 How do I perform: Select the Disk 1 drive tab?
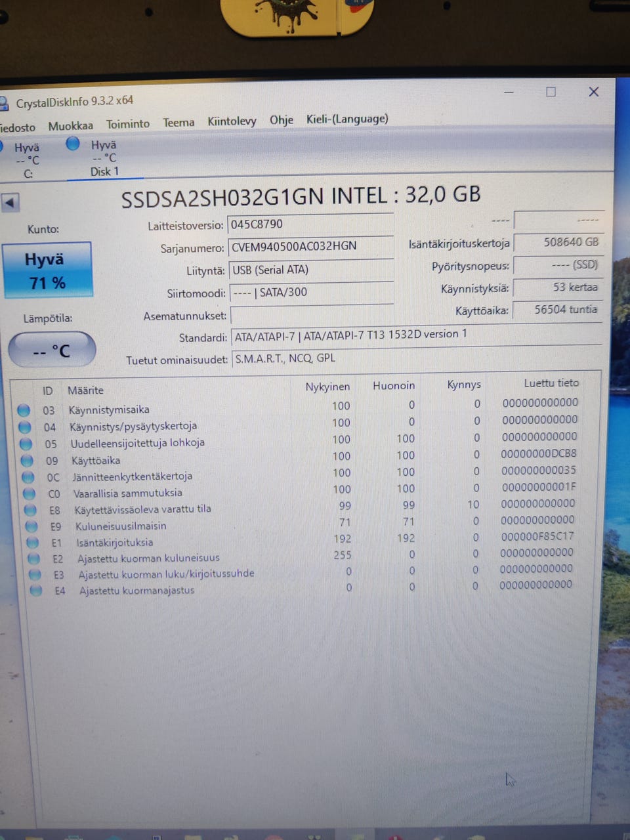(104, 158)
